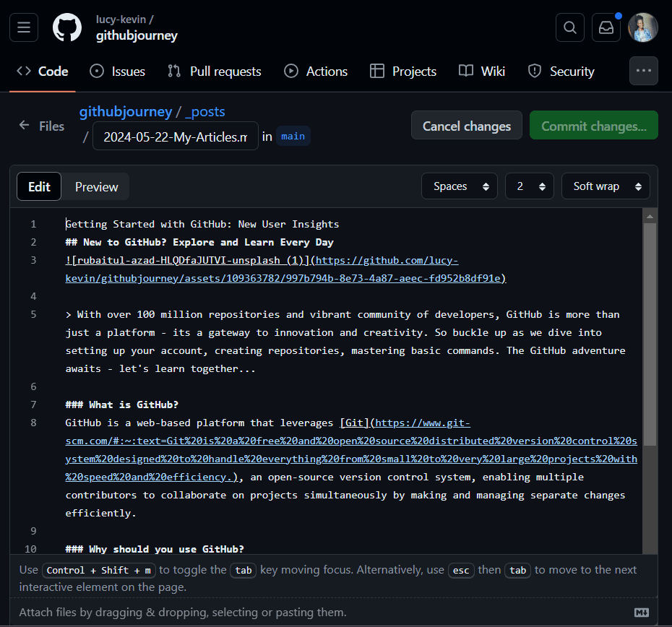Open the Actions tab
The height and width of the screenshot is (627, 672).
point(316,71)
